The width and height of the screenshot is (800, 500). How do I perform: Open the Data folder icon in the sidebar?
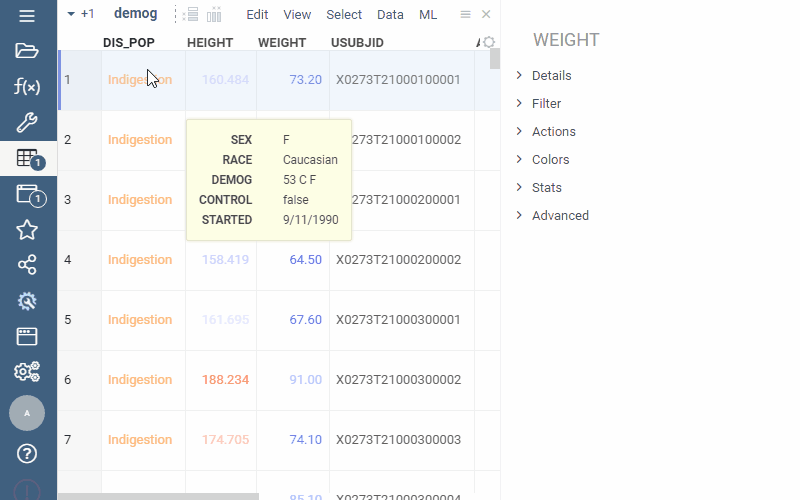(x=27, y=51)
